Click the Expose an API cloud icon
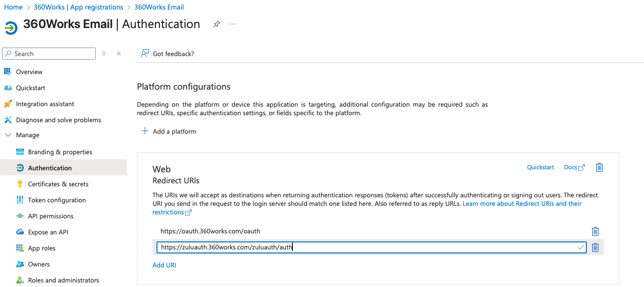This screenshot has width=644, height=287. (20, 232)
